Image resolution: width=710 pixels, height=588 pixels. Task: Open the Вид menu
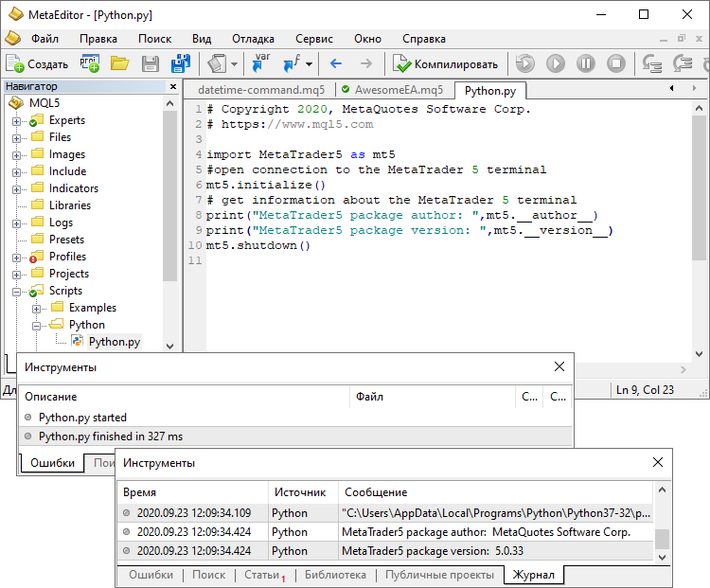tap(202, 39)
